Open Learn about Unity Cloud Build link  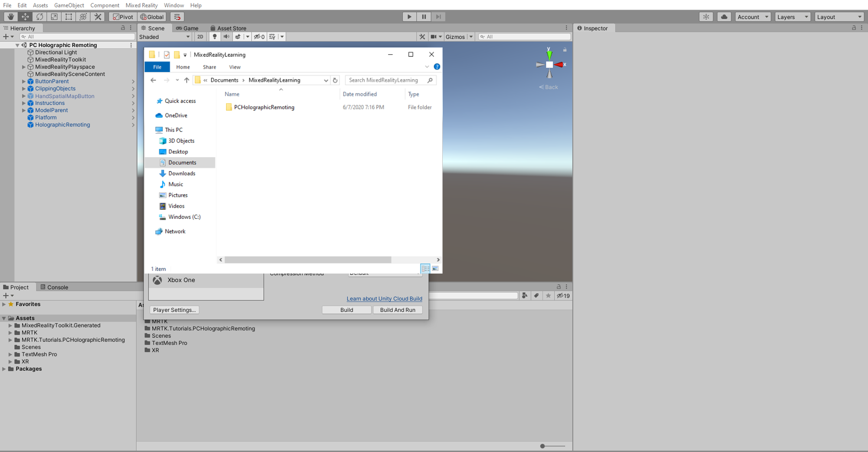tap(384, 299)
